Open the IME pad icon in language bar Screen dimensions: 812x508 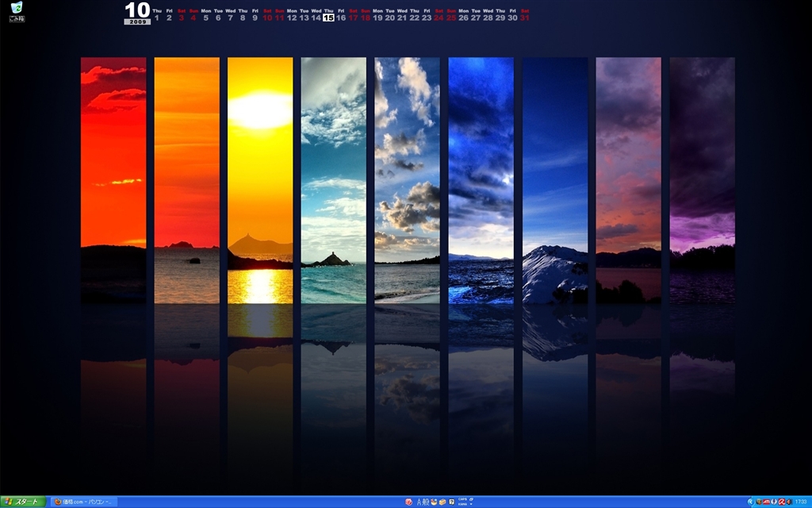[434, 502]
